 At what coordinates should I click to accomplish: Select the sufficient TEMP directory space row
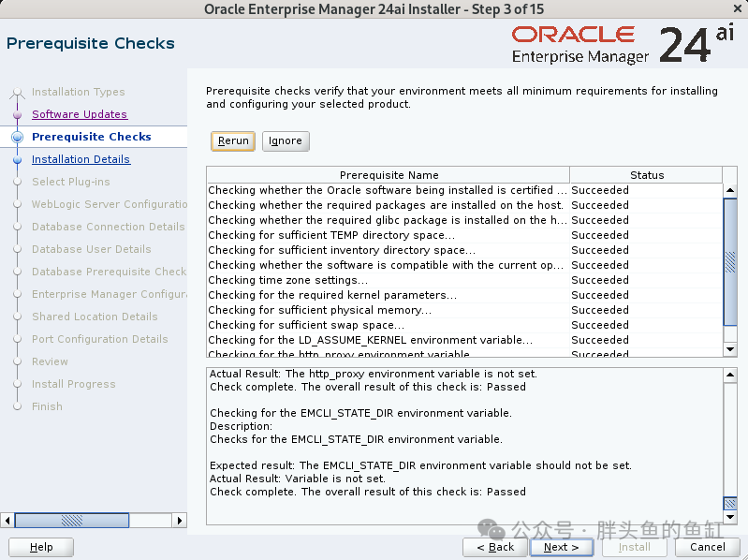pos(464,235)
